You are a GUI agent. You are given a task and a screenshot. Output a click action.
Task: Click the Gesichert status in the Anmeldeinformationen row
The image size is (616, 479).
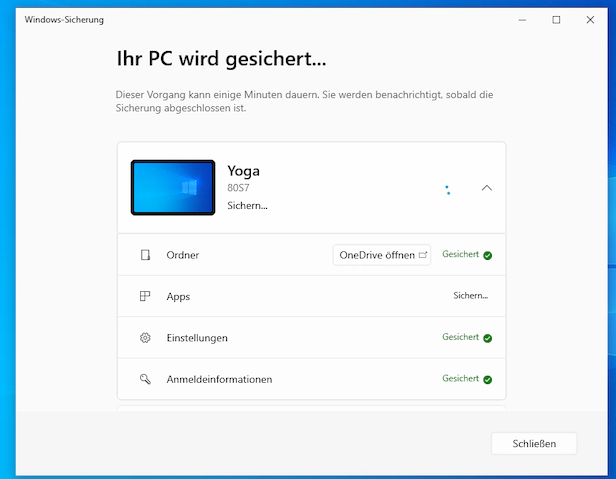(x=460, y=378)
